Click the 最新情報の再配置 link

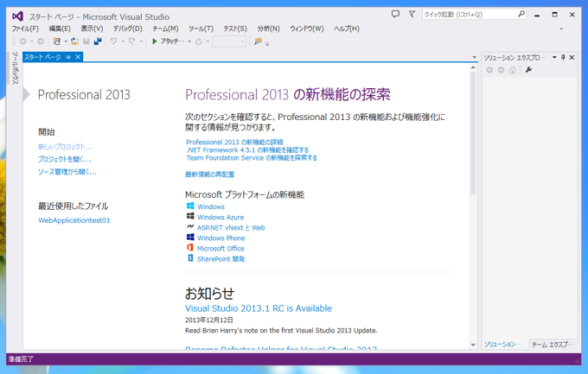(x=209, y=174)
